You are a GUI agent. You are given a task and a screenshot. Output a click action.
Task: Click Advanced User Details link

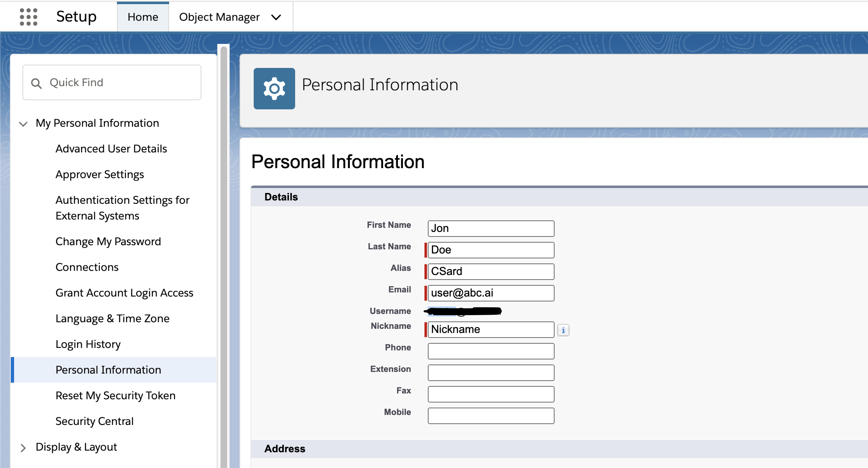click(x=112, y=149)
